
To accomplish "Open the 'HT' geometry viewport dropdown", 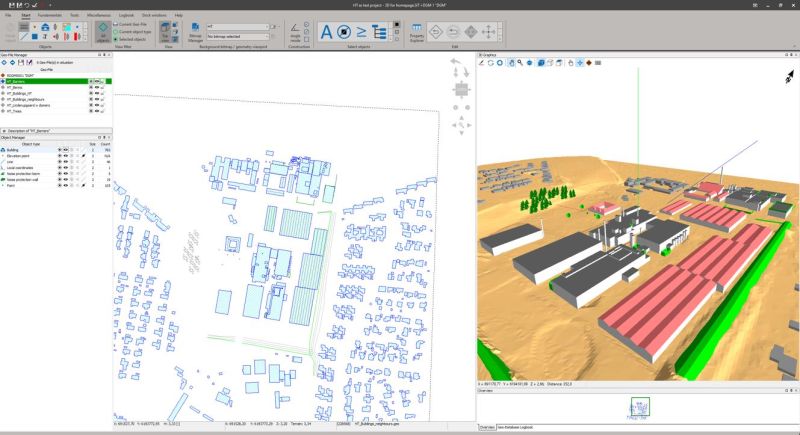I will [267, 27].
